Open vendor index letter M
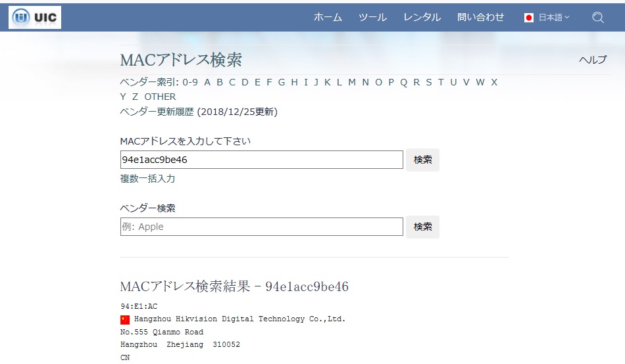625x364 pixels. (352, 82)
